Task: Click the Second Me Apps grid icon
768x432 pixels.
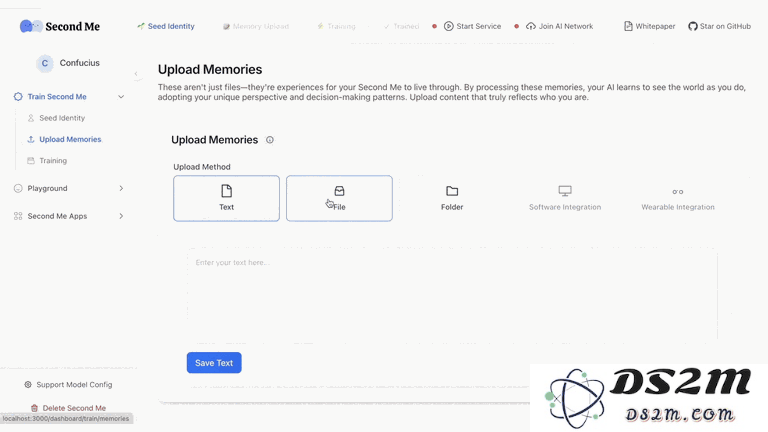Action: (x=18, y=216)
